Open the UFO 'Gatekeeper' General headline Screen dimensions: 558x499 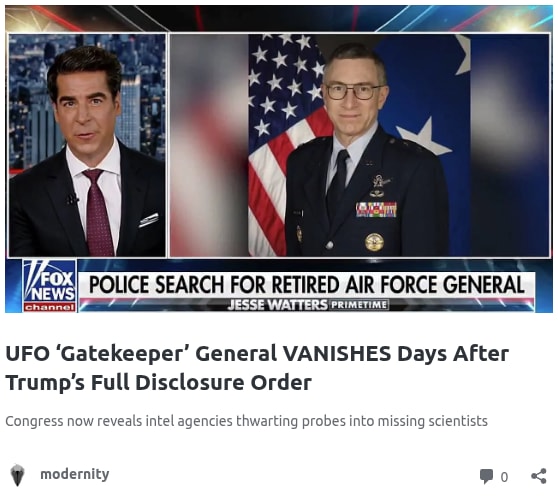257,368
